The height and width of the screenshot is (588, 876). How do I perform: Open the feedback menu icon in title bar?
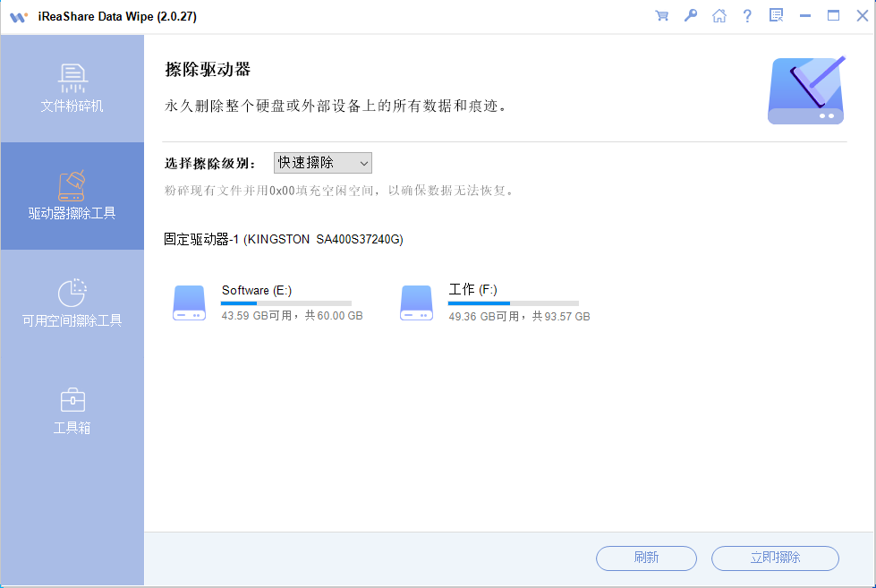tap(776, 15)
